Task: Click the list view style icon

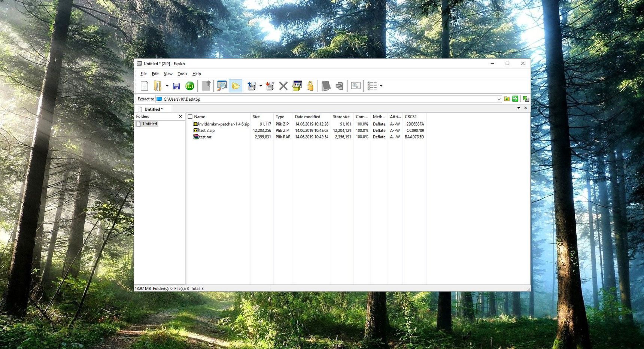Action: [372, 86]
